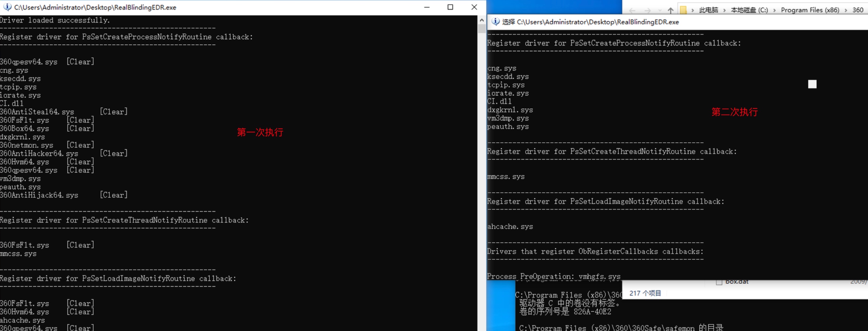Navigate to 本地磁盘 (C:) breadcrumb
This screenshot has height=331, width=868.
749,10
